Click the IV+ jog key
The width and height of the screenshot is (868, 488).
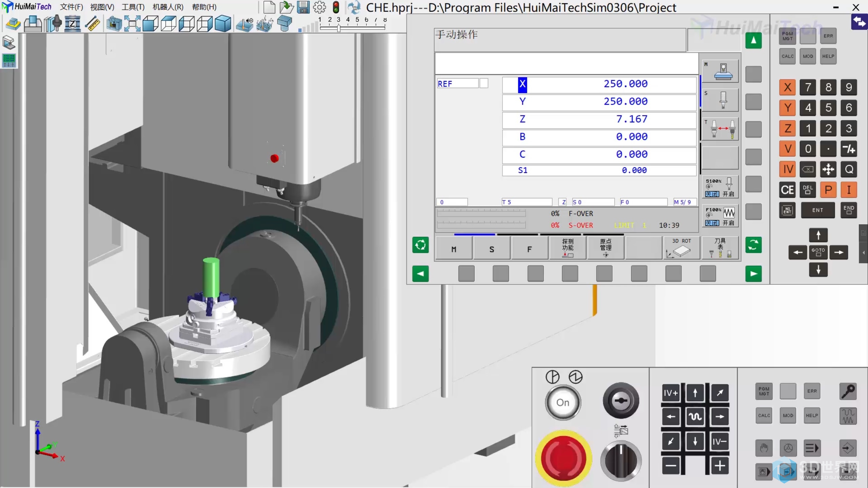671,393
